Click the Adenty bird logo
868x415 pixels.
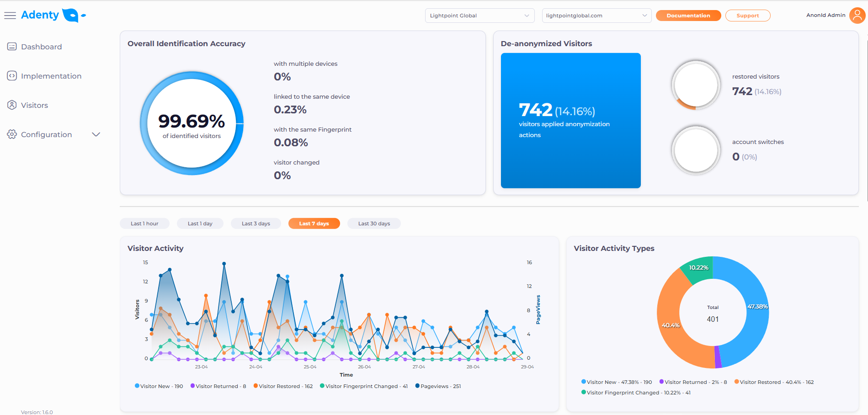click(x=72, y=15)
